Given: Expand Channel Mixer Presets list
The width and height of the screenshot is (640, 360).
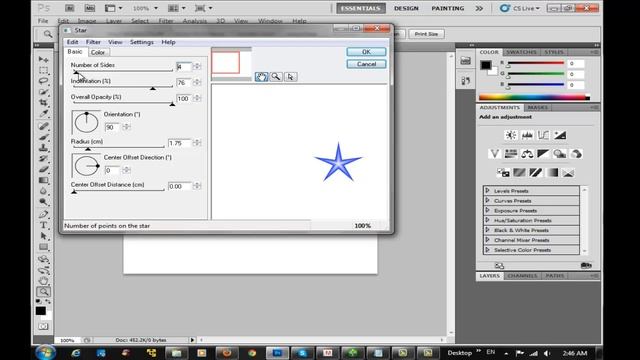Looking at the screenshot, I should point(487,240).
